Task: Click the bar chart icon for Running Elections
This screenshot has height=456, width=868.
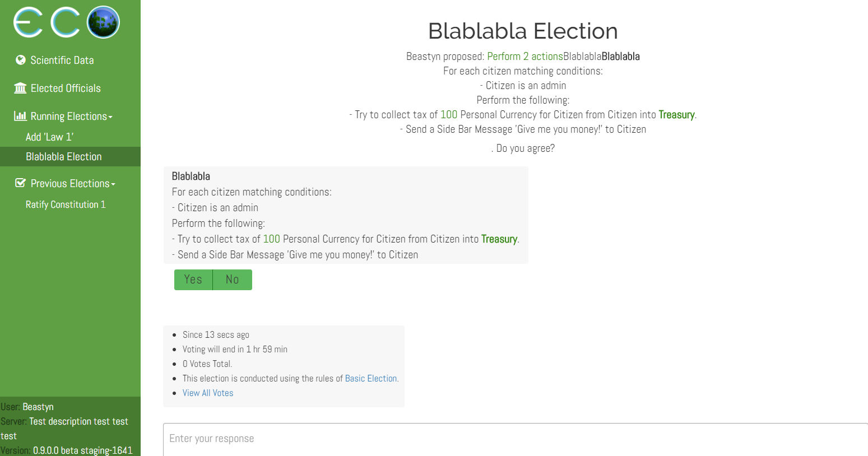Action: click(x=20, y=116)
